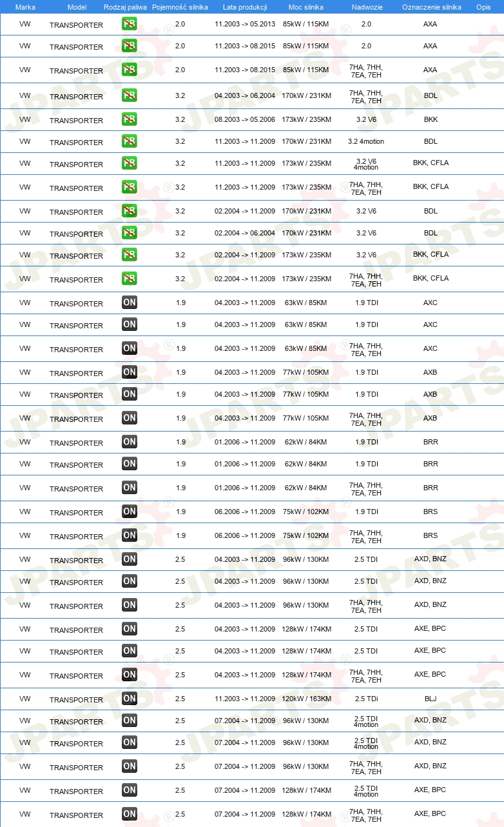Viewport: 504px width, 827px height.
Task: Click the Nadwozie column header
Action: click(x=366, y=7)
